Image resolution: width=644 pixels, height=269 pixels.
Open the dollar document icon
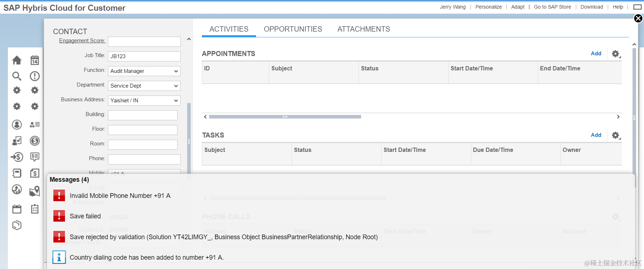coord(35,173)
